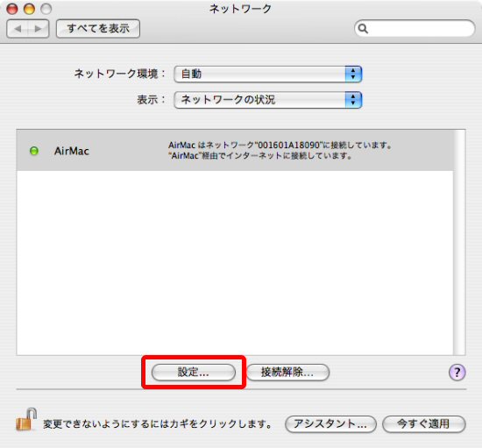
Task: Click the gray zoom window button
Action: tap(46, 9)
